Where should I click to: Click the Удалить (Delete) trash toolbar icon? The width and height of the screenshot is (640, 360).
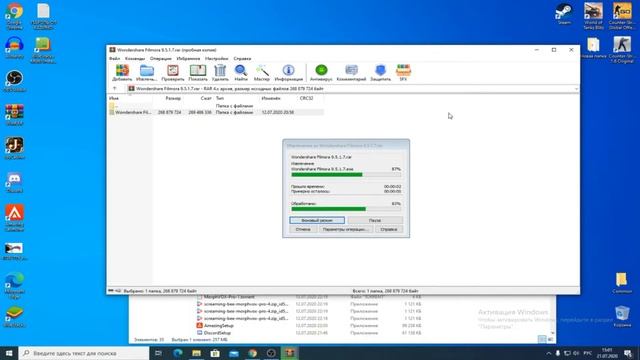click(220, 73)
